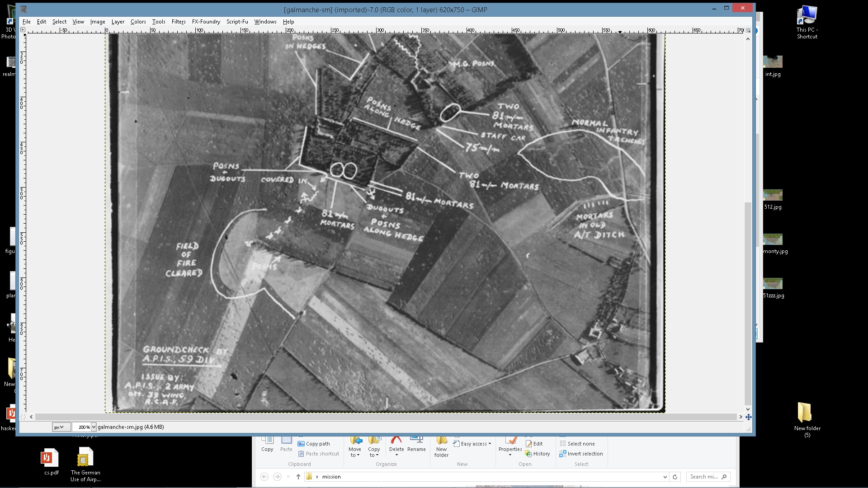Open the Select menu
Image resolution: width=868 pixels, height=488 pixels.
(59, 22)
